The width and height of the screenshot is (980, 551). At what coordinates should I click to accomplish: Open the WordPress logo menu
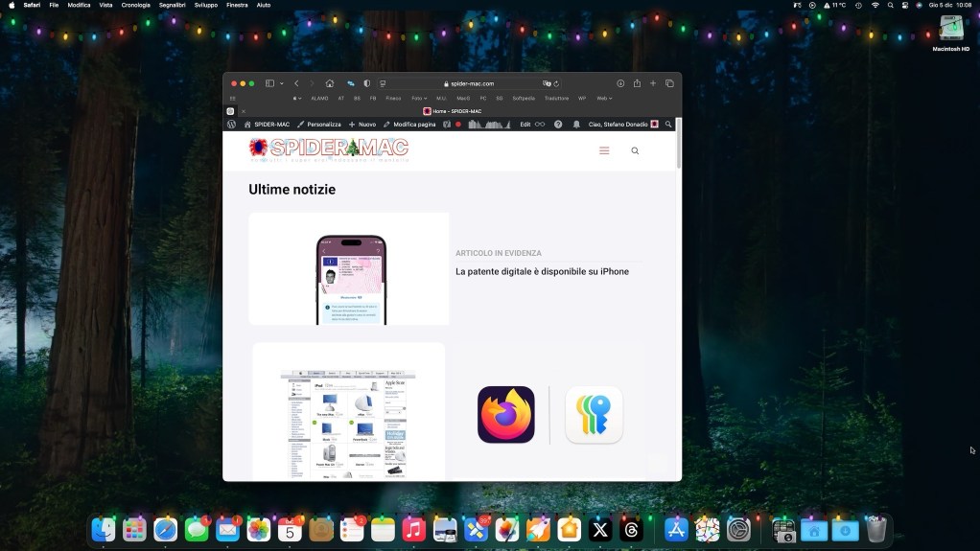pyautogui.click(x=231, y=125)
